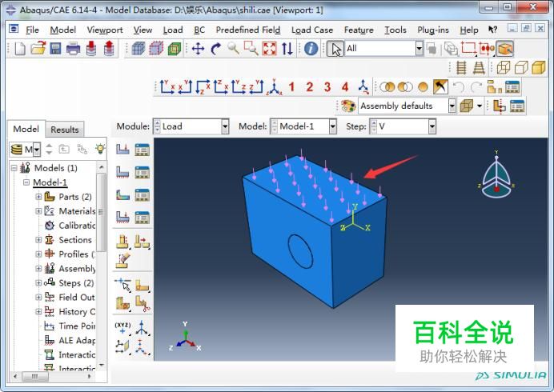This screenshot has width=554, height=392.
Task: Expand the Materials tree node
Action: pos(38,211)
